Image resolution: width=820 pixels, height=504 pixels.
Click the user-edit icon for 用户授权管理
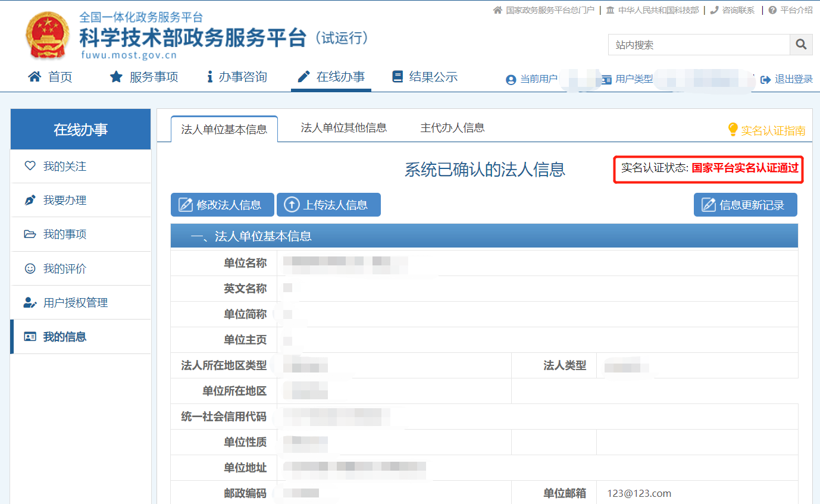coord(30,303)
